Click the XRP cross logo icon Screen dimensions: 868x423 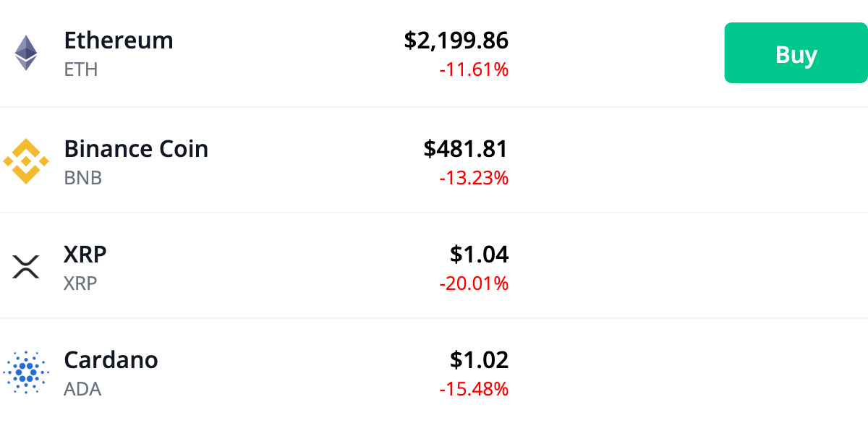click(26, 267)
